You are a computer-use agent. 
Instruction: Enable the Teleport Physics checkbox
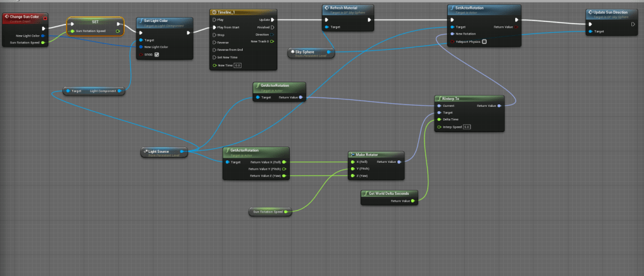[484, 41]
